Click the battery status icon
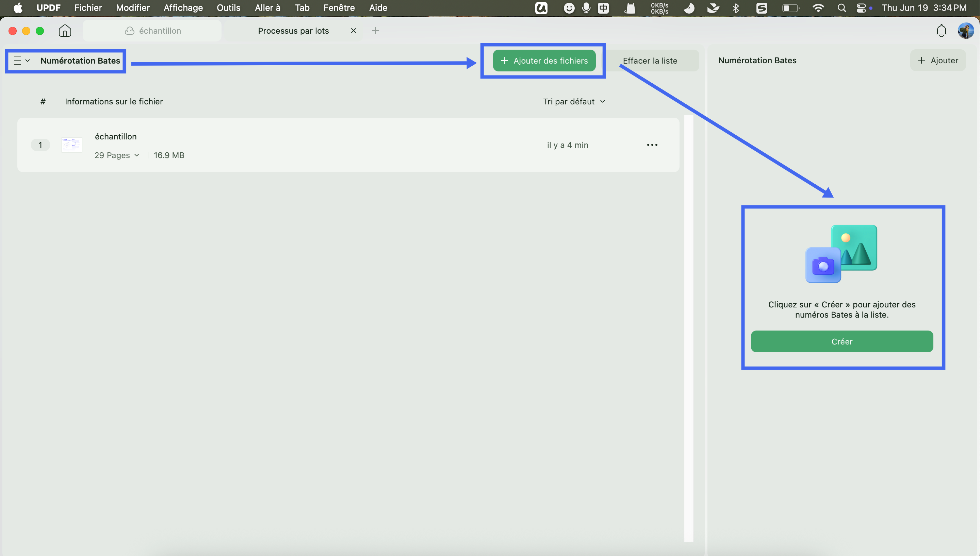This screenshot has height=556, width=980. click(x=790, y=7)
